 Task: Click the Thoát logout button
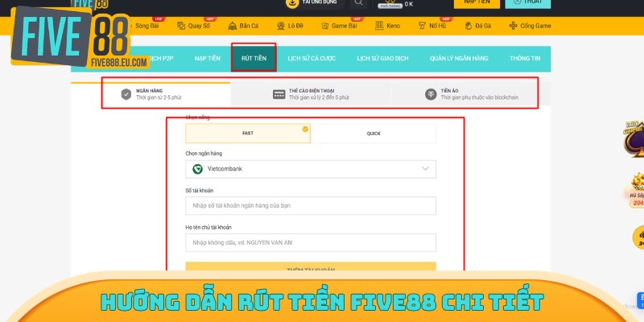(528, 3)
